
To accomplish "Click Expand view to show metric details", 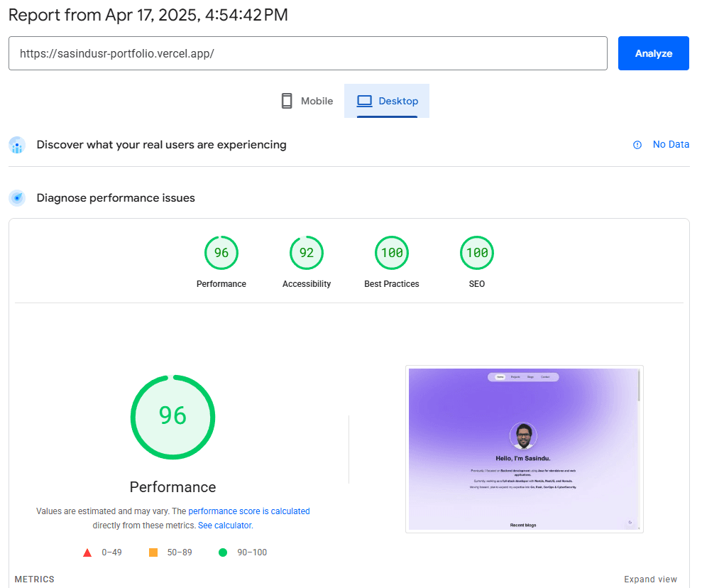I will (x=650, y=579).
